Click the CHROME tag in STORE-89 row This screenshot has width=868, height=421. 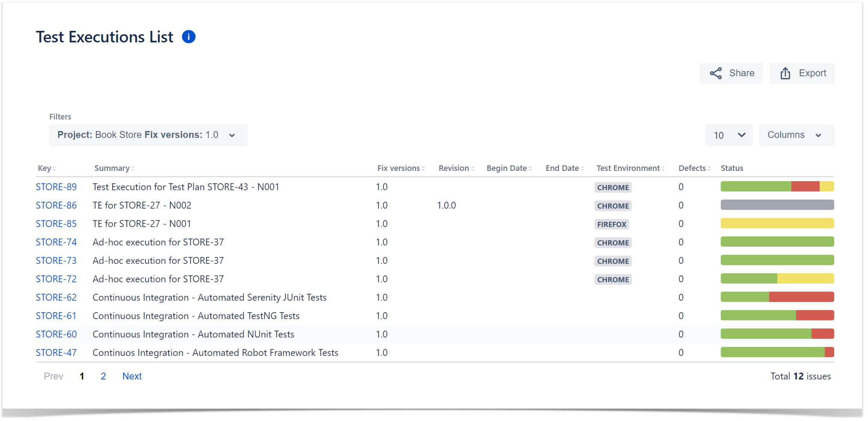[x=613, y=188]
